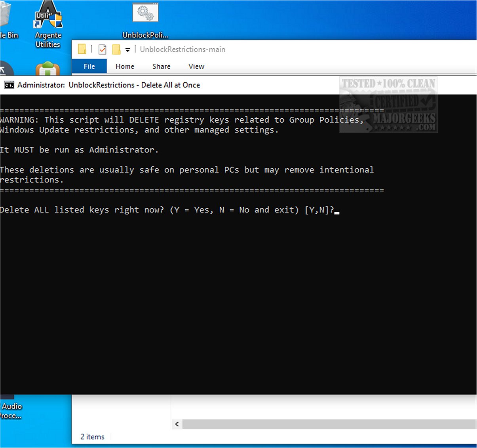Click the Command Prompt icon in the title bar
Screen dimensions: 477x448
pos(9,85)
